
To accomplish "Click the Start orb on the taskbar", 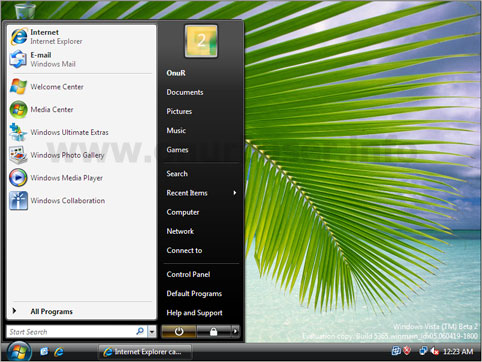I will [x=19, y=352].
